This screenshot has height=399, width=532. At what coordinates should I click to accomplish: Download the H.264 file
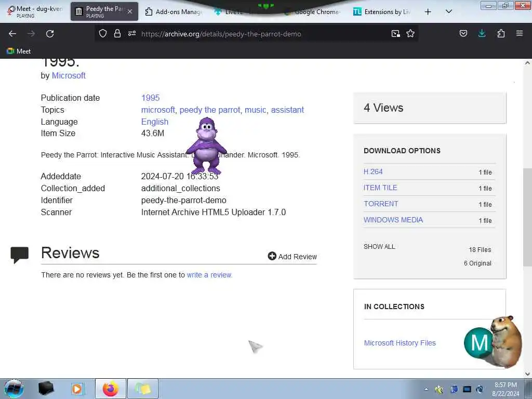[373, 171]
